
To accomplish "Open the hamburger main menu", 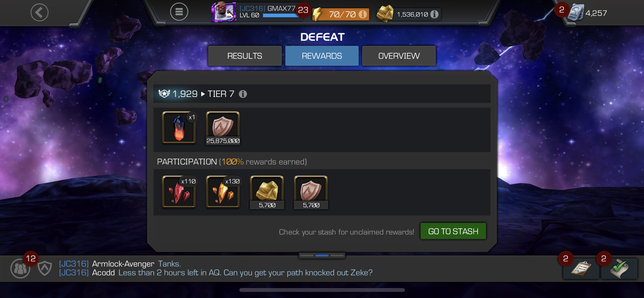I will click(x=179, y=12).
